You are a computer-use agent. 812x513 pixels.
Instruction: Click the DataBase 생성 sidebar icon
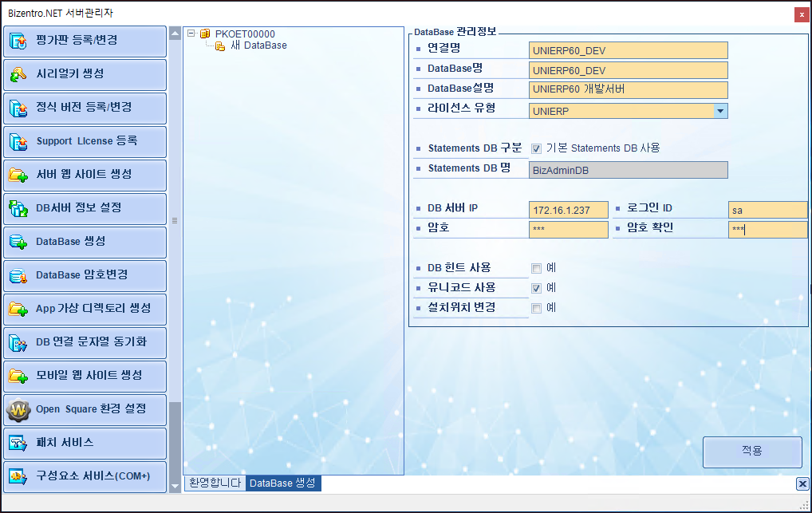tap(18, 242)
